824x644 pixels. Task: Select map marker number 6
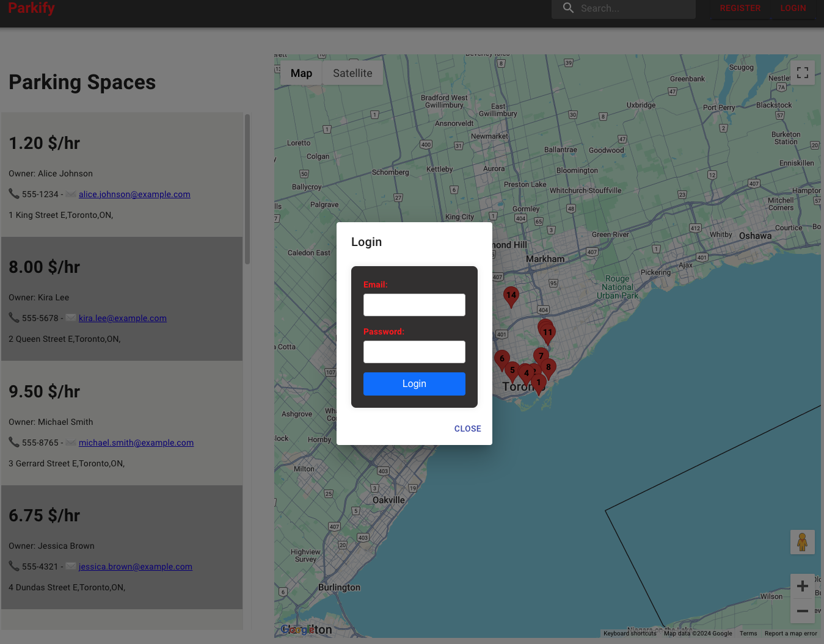[x=501, y=359]
